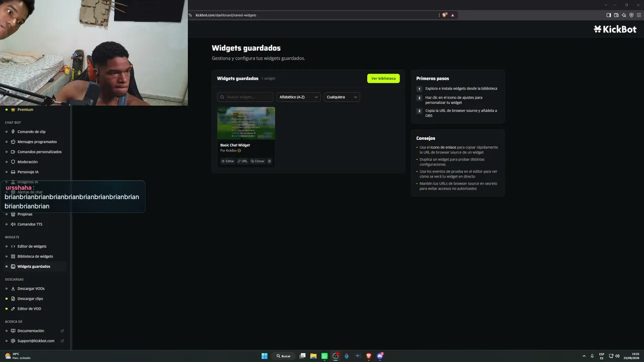644x362 pixels.
Task: Click the at-sign icon beside Support@kickbot.com
Action: coord(13,341)
